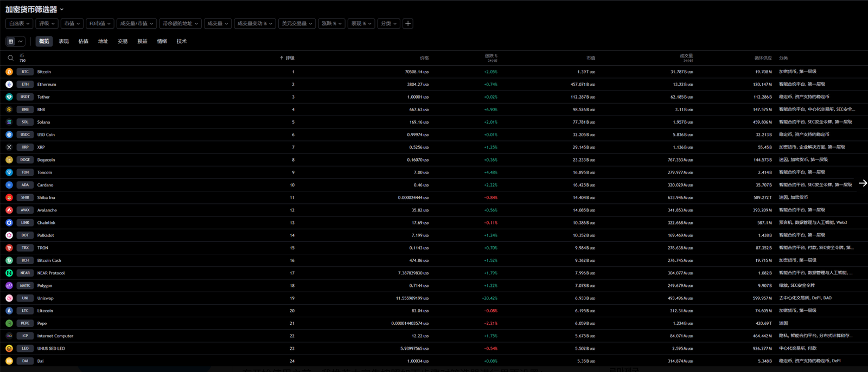Open the standalone 成交量 filter dropdown
The height and width of the screenshot is (372, 868).
[218, 23]
